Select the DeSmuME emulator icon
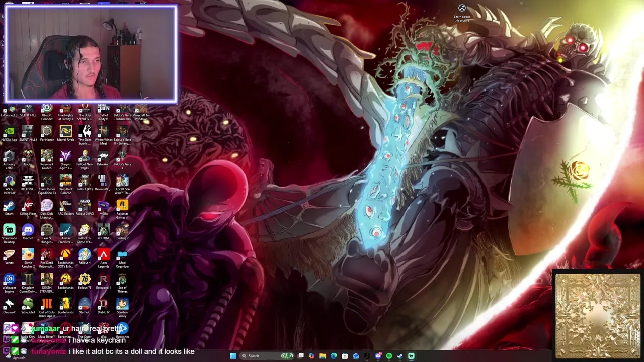 click(103, 183)
